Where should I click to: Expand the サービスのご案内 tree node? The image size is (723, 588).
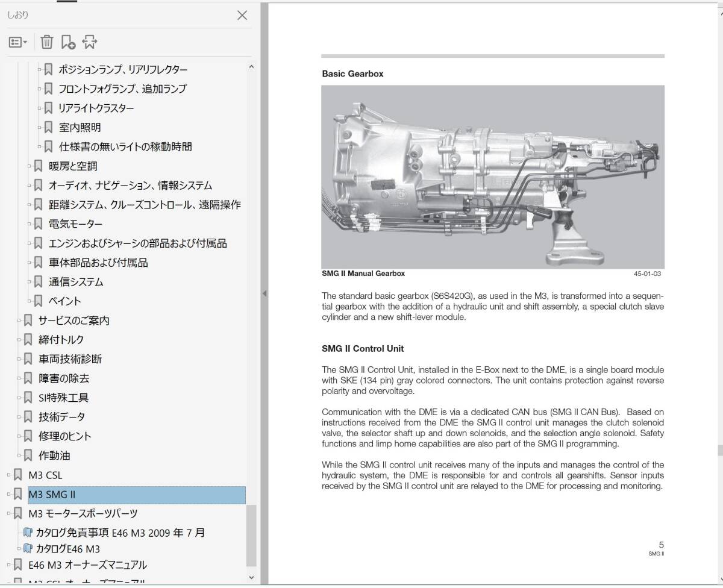point(19,321)
